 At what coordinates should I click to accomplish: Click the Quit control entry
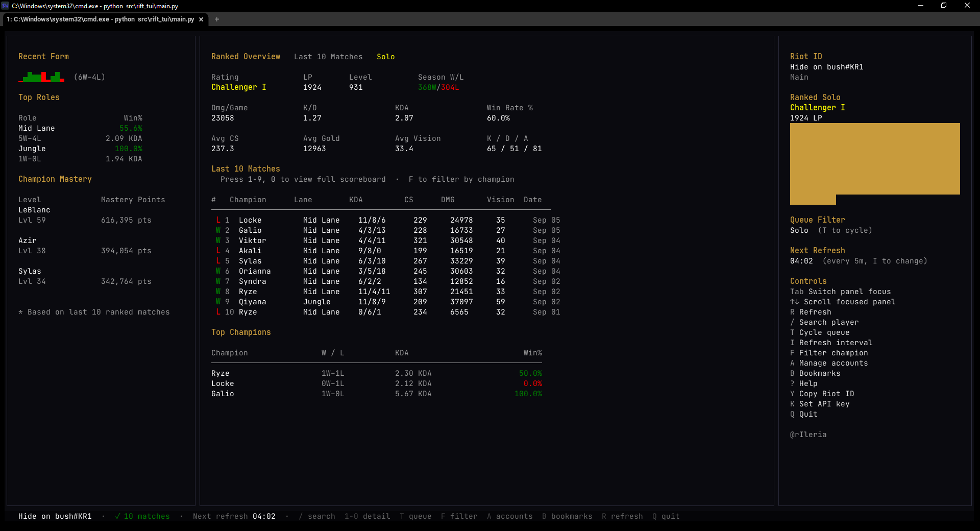click(804, 414)
